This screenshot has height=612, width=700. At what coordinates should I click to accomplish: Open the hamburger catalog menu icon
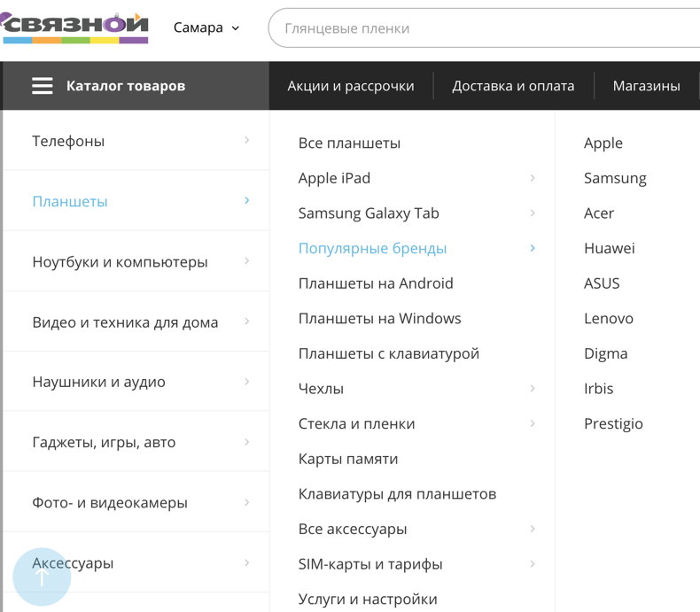pyautogui.click(x=43, y=86)
